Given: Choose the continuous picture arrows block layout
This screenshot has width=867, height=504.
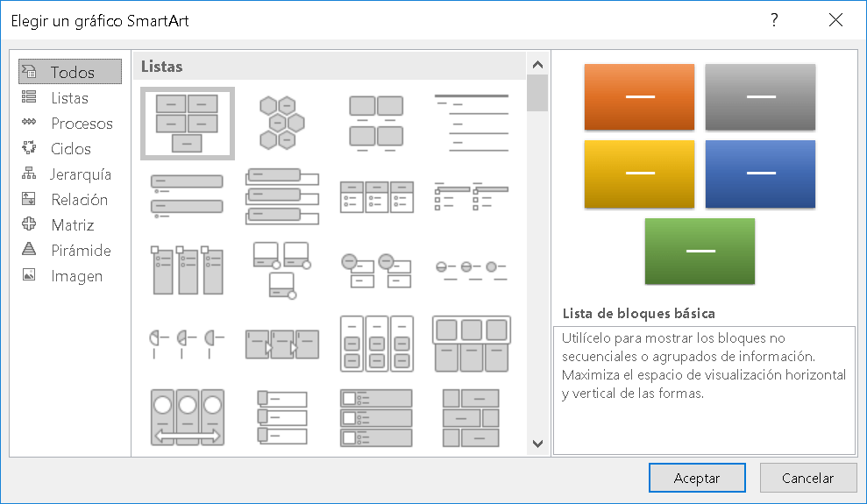Looking at the screenshot, I should click(x=282, y=344).
